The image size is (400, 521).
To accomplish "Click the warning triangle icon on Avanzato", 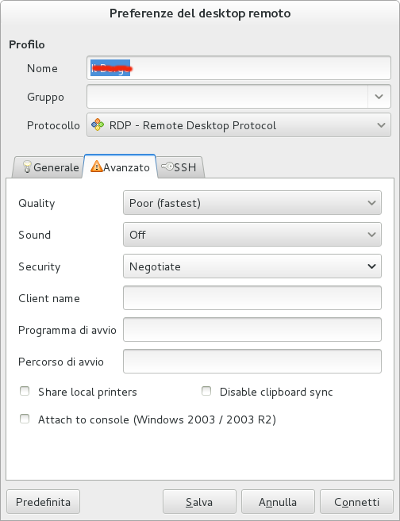I will pos(96,166).
